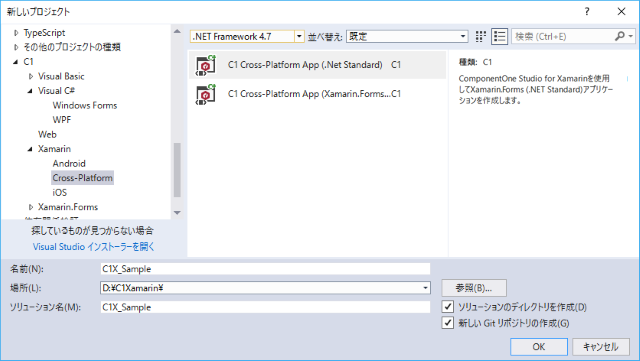Select Windows Forms in the tree
Viewport: 640px width, 361px height.
(x=85, y=105)
